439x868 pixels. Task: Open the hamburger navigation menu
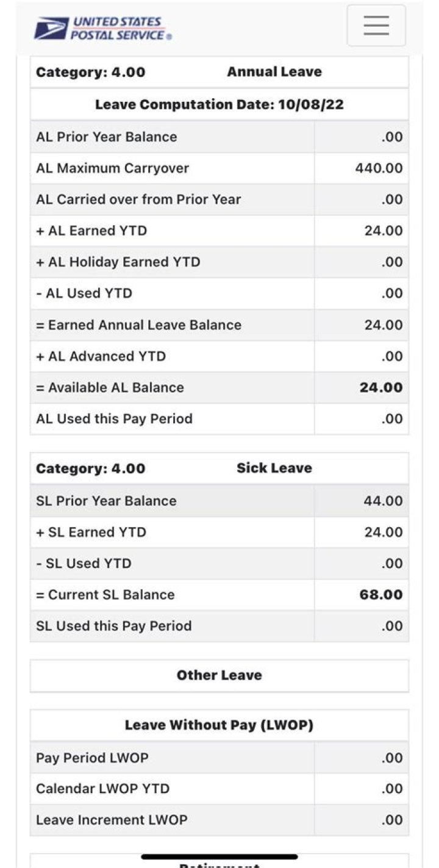click(376, 26)
